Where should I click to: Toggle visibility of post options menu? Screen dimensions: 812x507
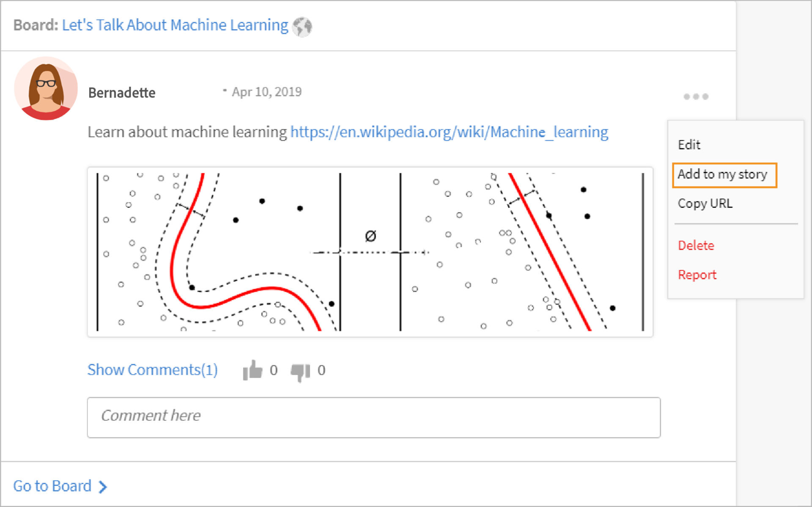tap(696, 96)
